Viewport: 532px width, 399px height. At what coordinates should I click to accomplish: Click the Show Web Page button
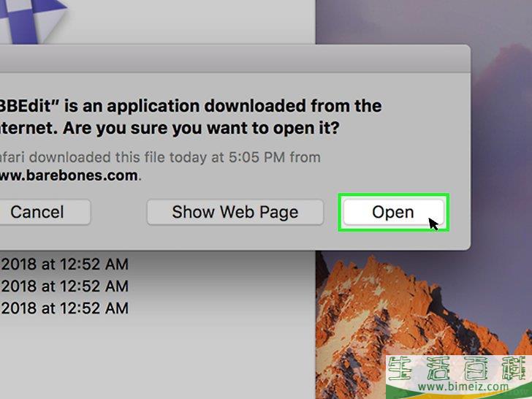click(x=235, y=213)
